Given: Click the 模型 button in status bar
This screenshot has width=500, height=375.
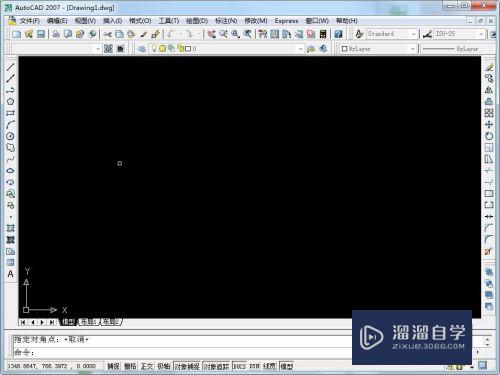Looking at the screenshot, I should 286,366.
